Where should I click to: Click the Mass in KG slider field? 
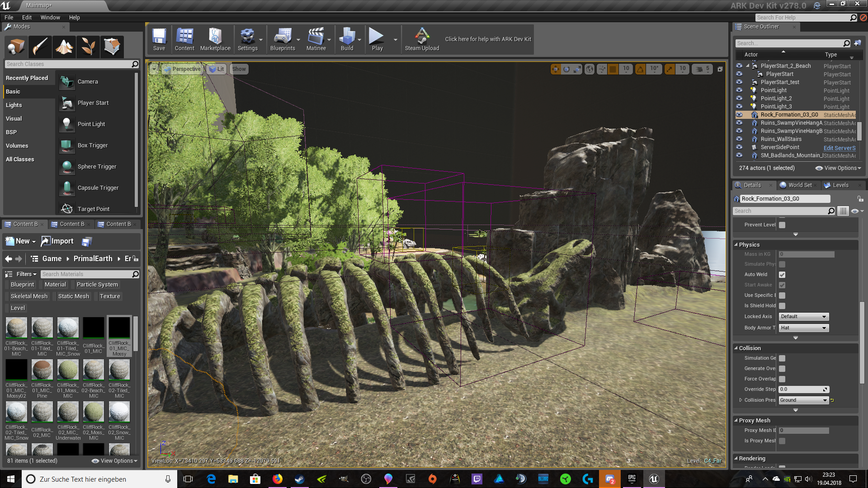coord(807,254)
